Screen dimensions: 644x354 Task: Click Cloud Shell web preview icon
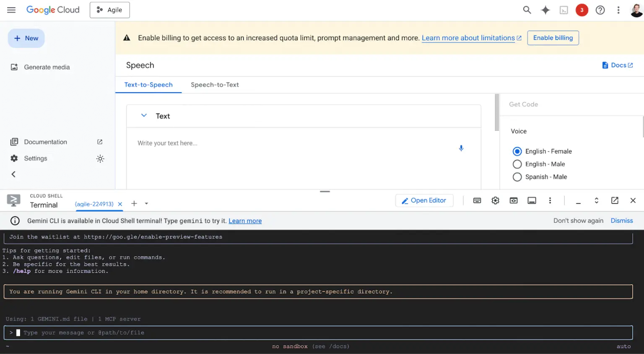514,200
